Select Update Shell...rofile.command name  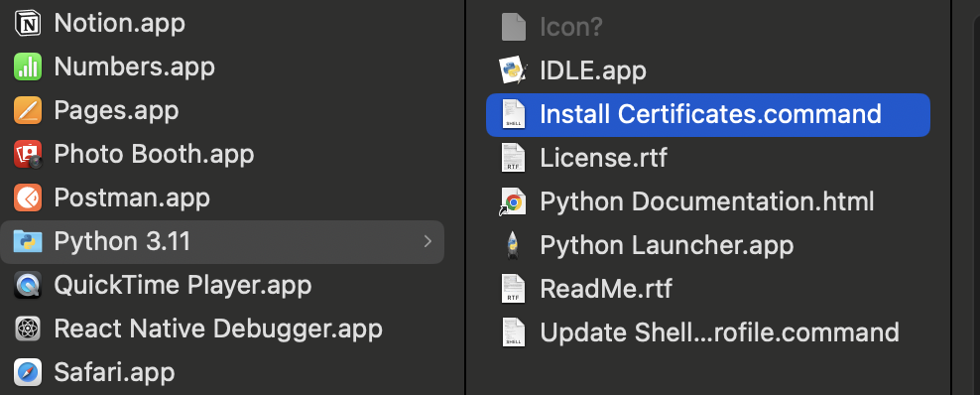click(x=719, y=332)
